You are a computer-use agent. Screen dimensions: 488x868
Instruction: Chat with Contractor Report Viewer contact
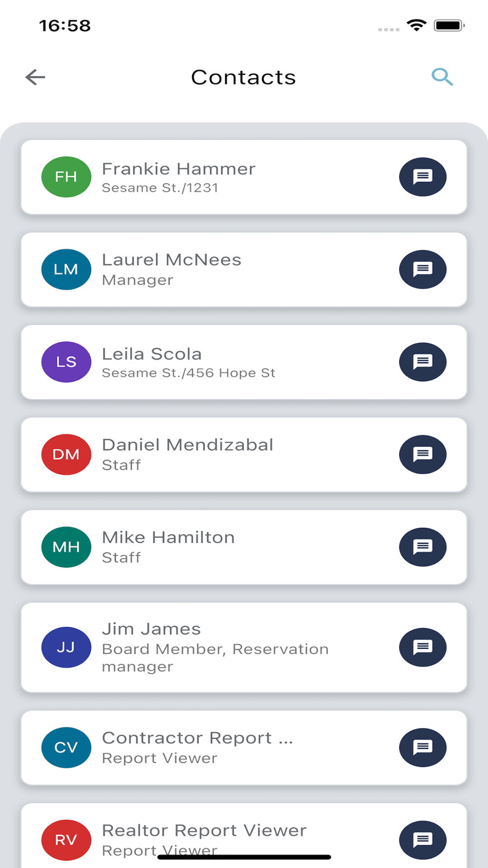tap(423, 747)
